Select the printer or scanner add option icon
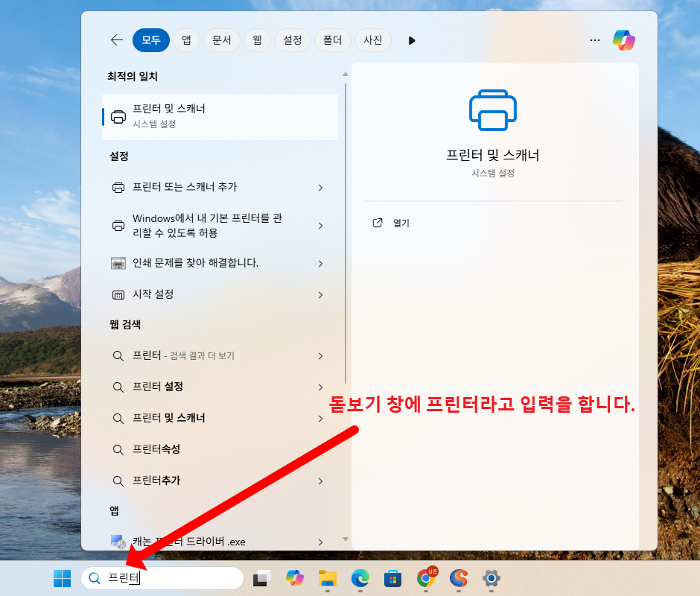Image resolution: width=700 pixels, height=596 pixels. tap(119, 188)
